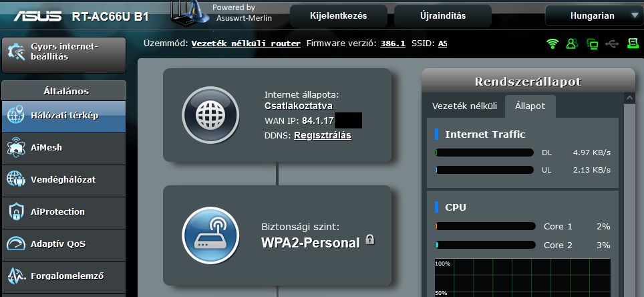
Task: Click the Kijelentkezés logout button
Action: coord(339,16)
